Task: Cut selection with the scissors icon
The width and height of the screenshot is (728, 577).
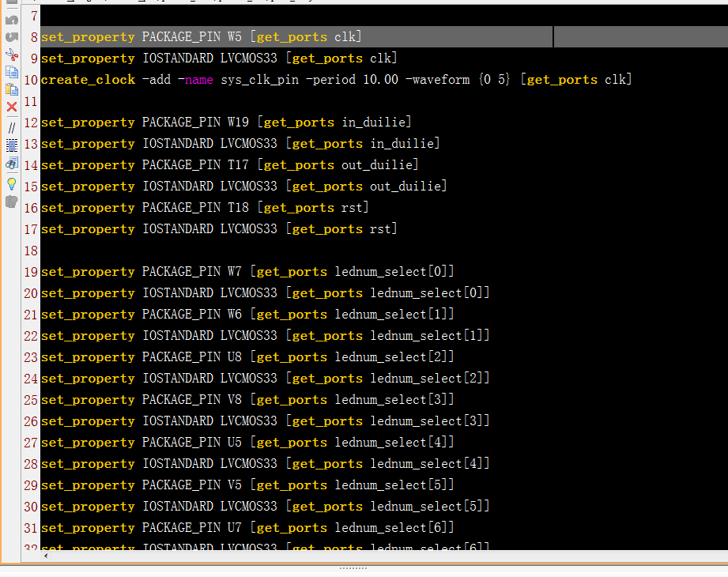Action: tap(11, 55)
